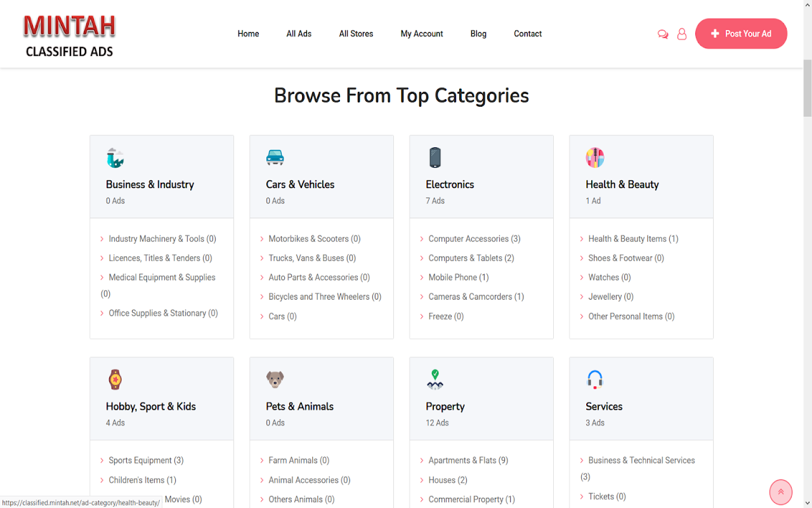This screenshot has width=812, height=508.
Task: Click the Hobby, Sport & Kids icon
Action: (115, 380)
